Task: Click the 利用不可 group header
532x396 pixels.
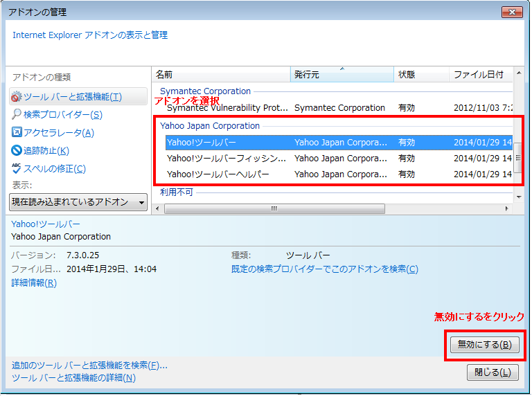Action: [x=177, y=192]
